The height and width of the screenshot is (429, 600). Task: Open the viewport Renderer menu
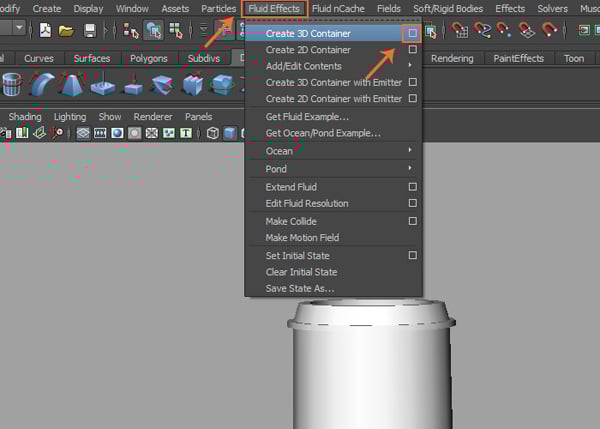(153, 116)
